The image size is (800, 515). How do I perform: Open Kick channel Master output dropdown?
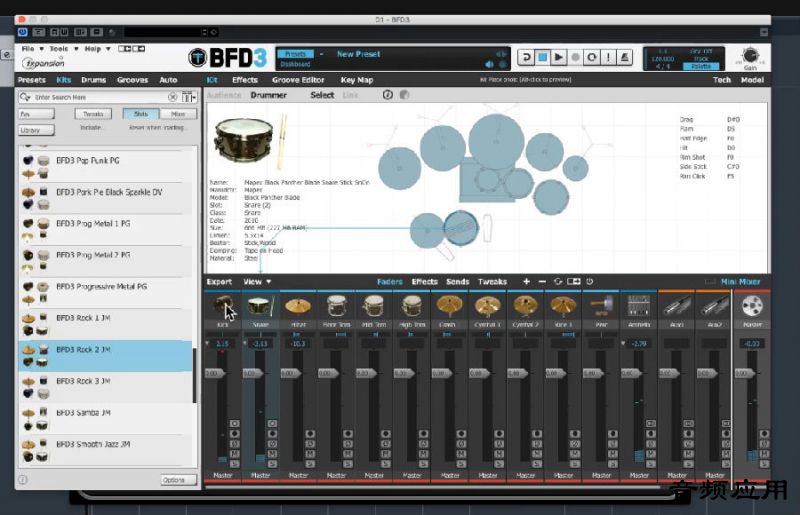click(223, 475)
